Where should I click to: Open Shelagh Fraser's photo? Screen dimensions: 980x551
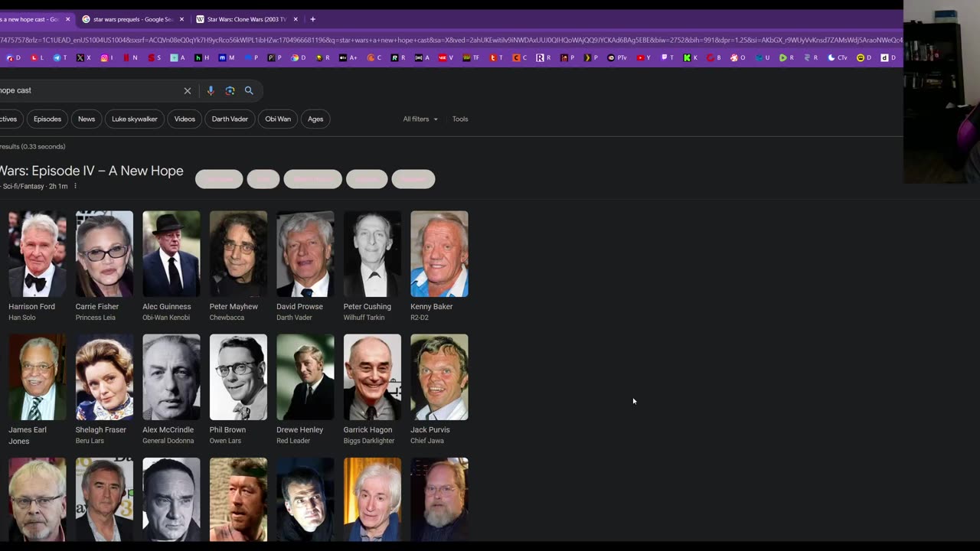pos(104,377)
